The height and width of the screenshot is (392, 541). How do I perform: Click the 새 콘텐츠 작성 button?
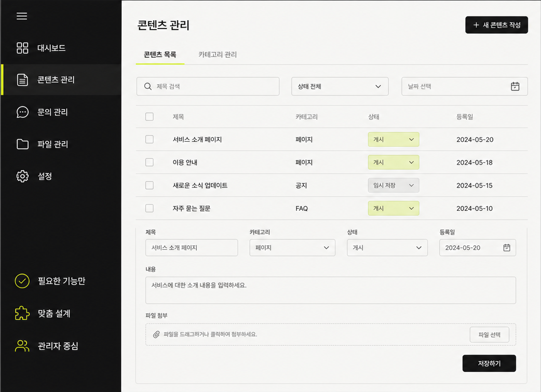497,25
